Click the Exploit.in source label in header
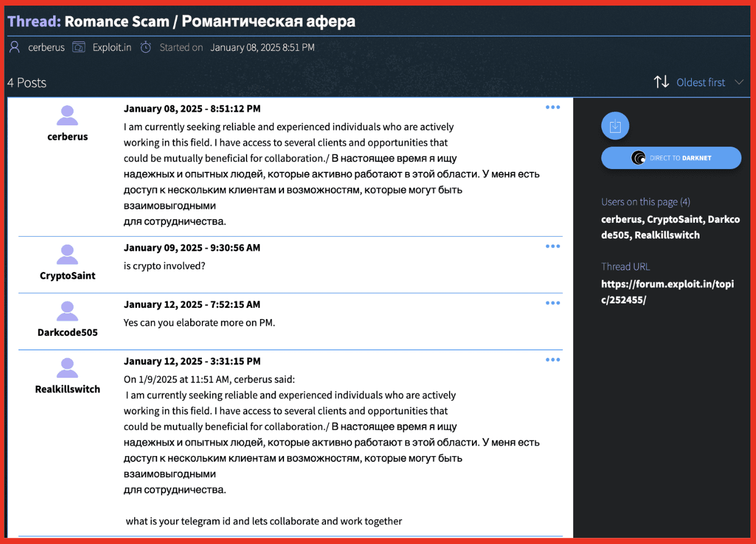This screenshot has width=756, height=544. coord(112,48)
